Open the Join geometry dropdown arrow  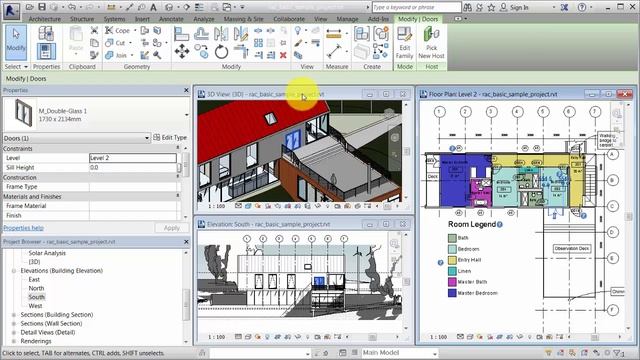[132, 55]
